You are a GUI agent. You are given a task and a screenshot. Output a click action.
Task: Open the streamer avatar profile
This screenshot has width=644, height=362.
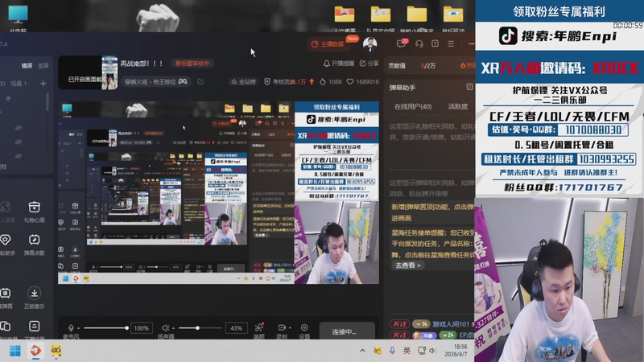click(x=369, y=44)
